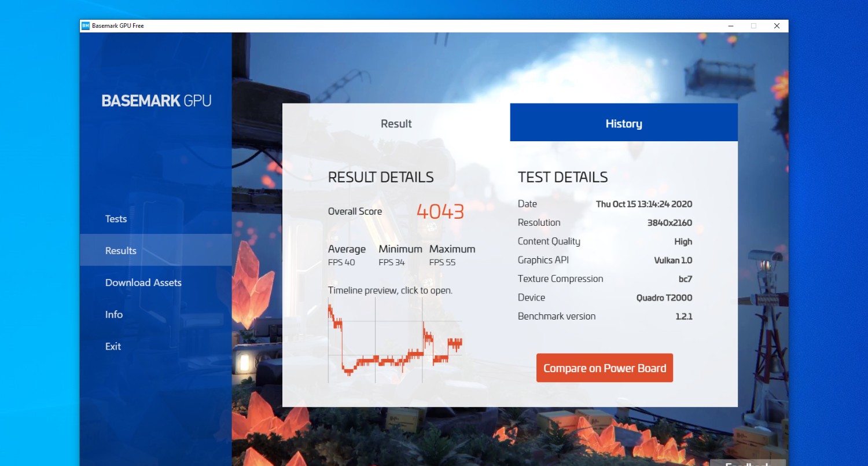
Task: Select Results in the sidebar
Action: pos(156,251)
